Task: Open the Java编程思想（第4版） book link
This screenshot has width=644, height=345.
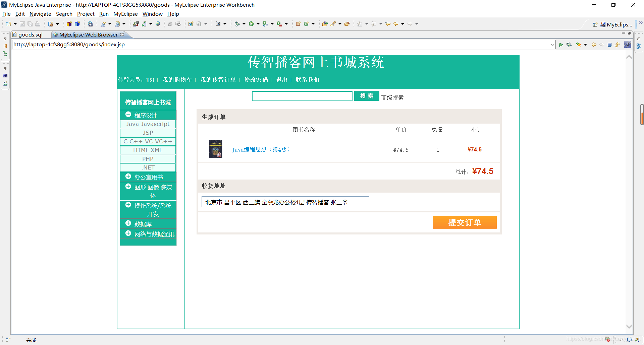Action: [261, 150]
